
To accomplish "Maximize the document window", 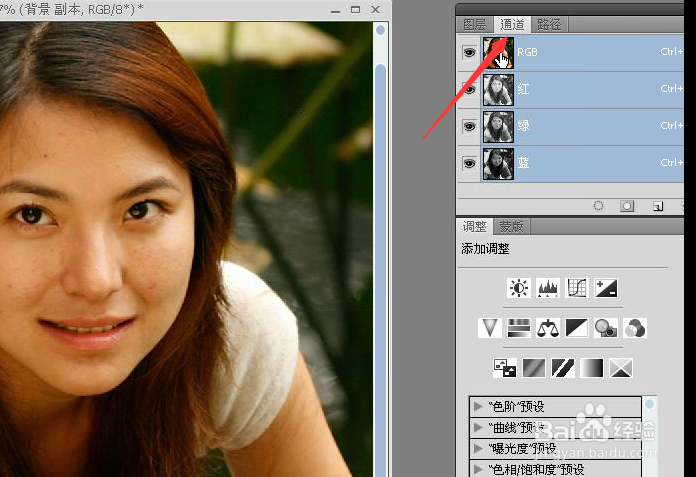I will click(356, 9).
